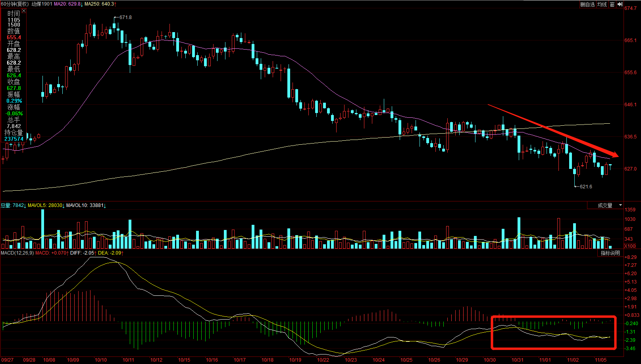The height and width of the screenshot is (364, 641).
Task: Click the 收盘 627.8 close value
Action: [x=14, y=88]
